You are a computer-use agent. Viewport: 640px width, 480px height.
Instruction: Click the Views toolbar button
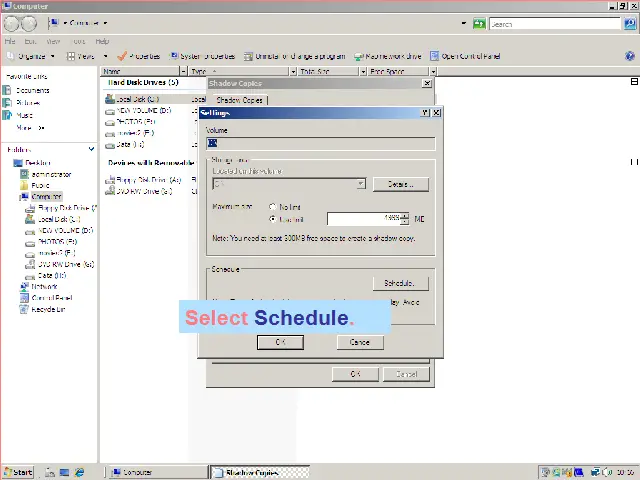point(81,56)
